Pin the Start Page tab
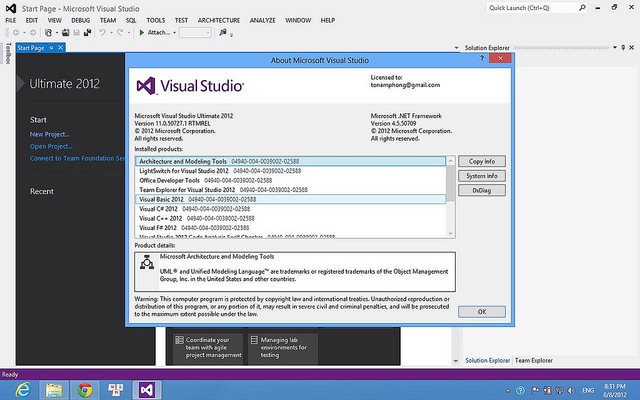 [x=51, y=48]
